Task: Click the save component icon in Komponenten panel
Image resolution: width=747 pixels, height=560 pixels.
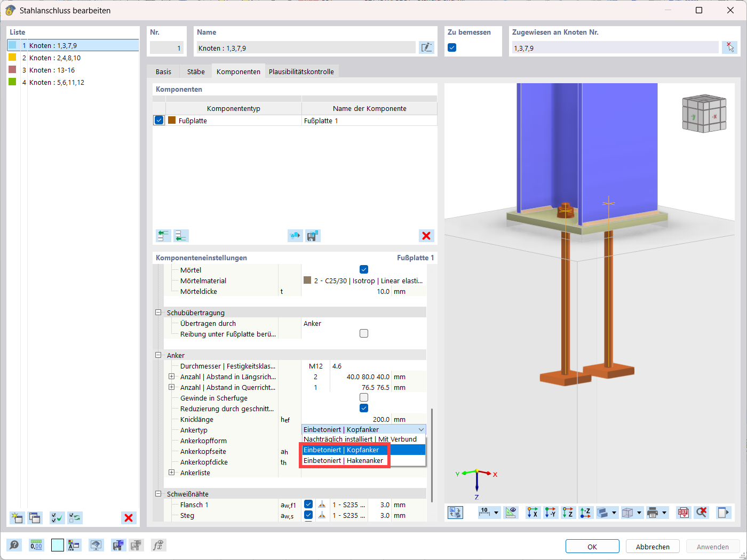Action: (313, 236)
